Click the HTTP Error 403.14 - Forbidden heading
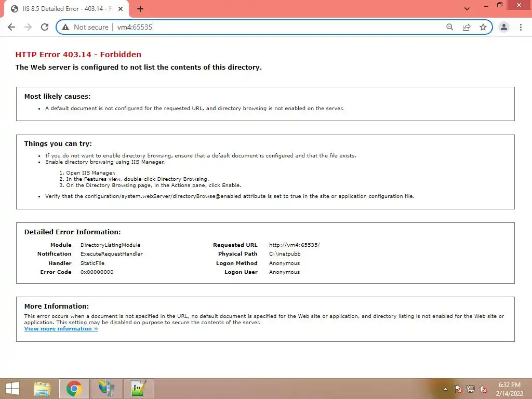 (78, 55)
